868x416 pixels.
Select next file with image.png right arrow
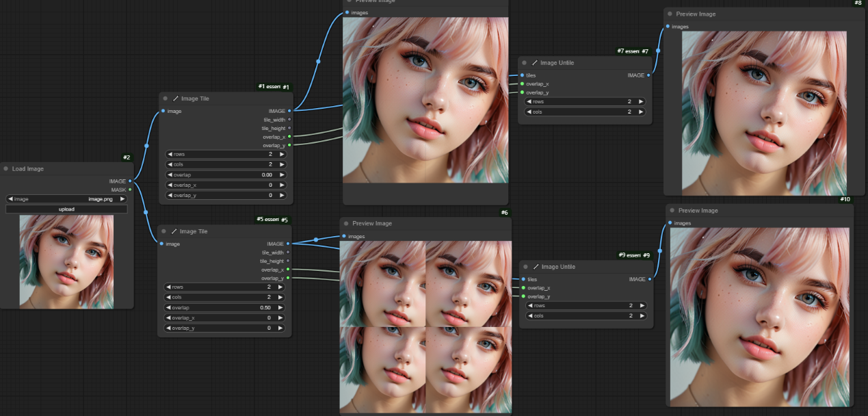(122, 199)
